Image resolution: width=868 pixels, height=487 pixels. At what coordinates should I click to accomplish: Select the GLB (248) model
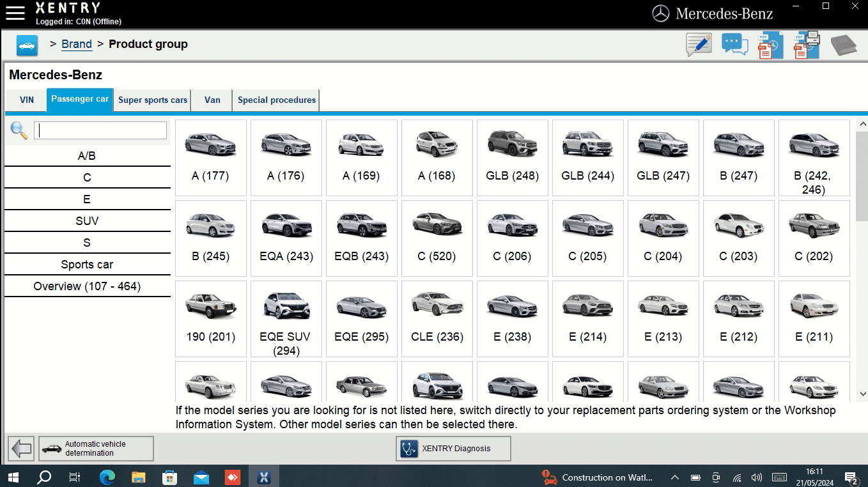tap(512, 158)
